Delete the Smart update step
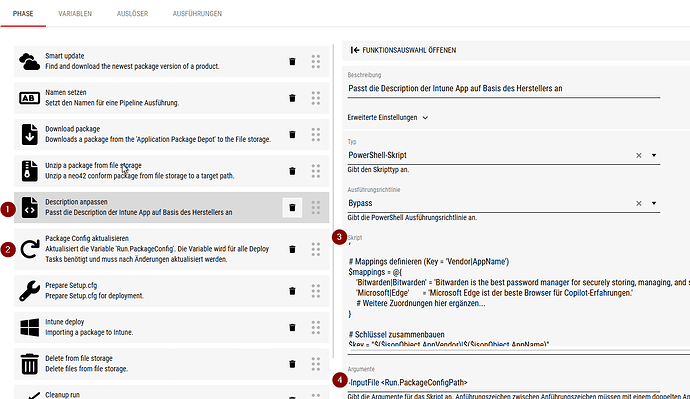The image size is (690, 399). [x=292, y=62]
